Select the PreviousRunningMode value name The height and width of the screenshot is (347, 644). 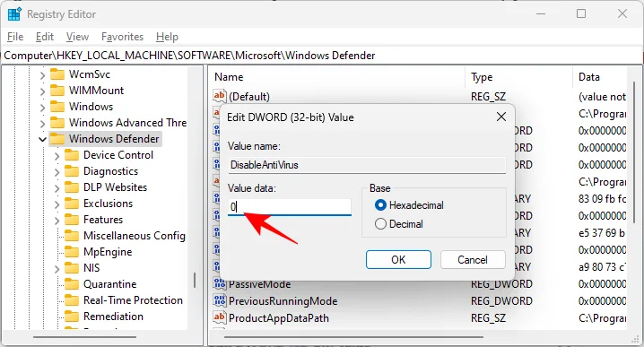coord(283,301)
